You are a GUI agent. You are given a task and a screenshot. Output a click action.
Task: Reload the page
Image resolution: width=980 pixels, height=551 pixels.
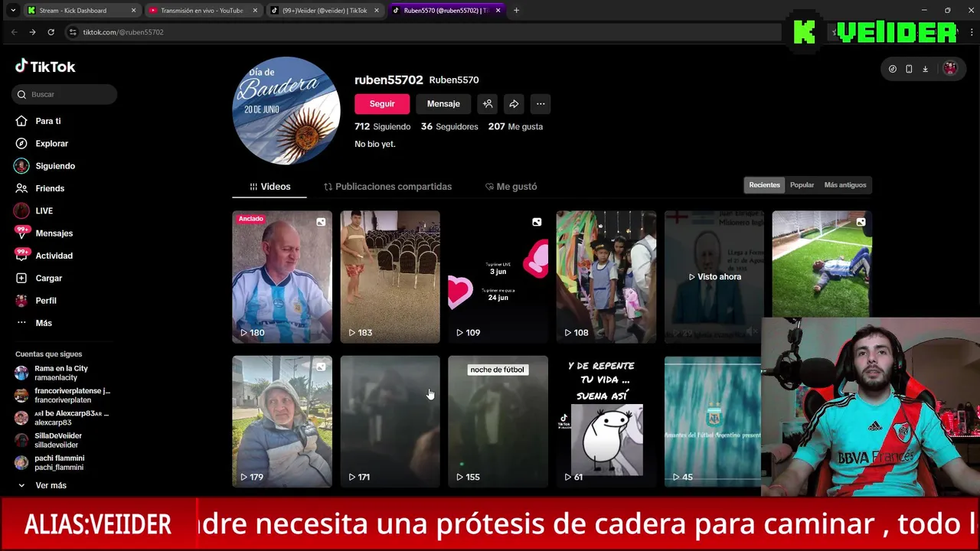point(51,32)
